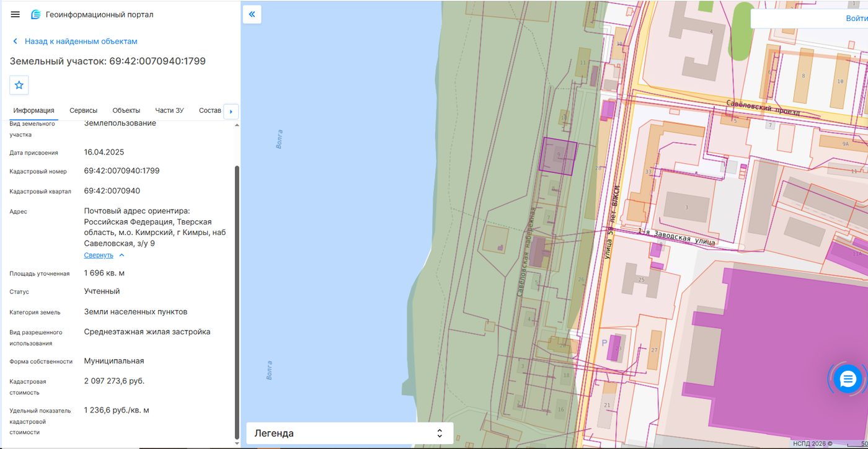Click the Свернуть link under address
The width and height of the screenshot is (868, 449).
point(99,255)
